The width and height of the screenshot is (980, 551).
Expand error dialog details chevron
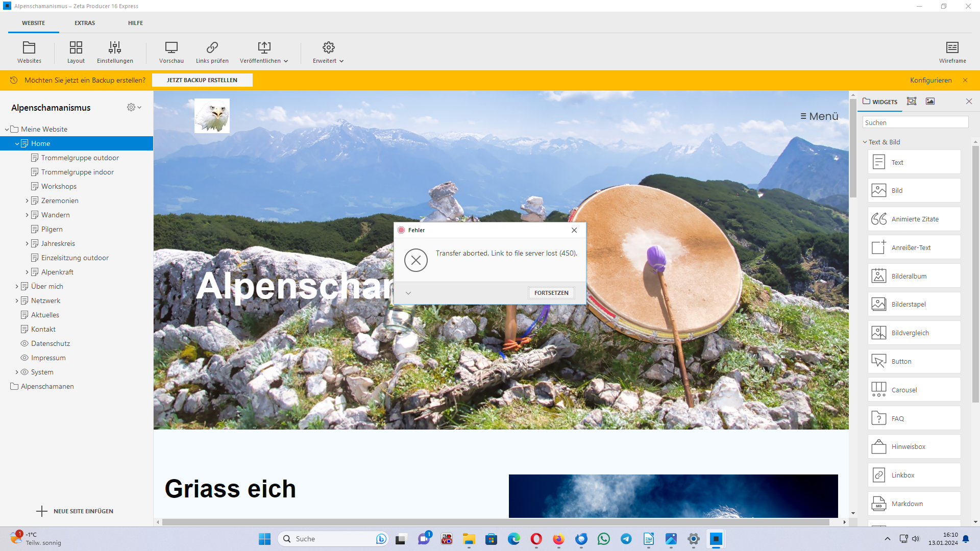point(408,293)
